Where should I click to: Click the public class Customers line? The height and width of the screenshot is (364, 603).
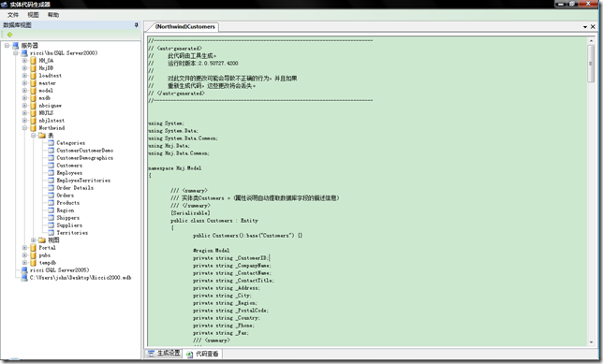tap(214, 221)
